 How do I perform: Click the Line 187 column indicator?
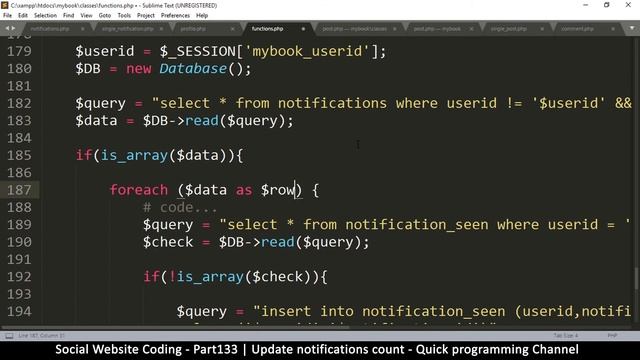click(x=41, y=336)
